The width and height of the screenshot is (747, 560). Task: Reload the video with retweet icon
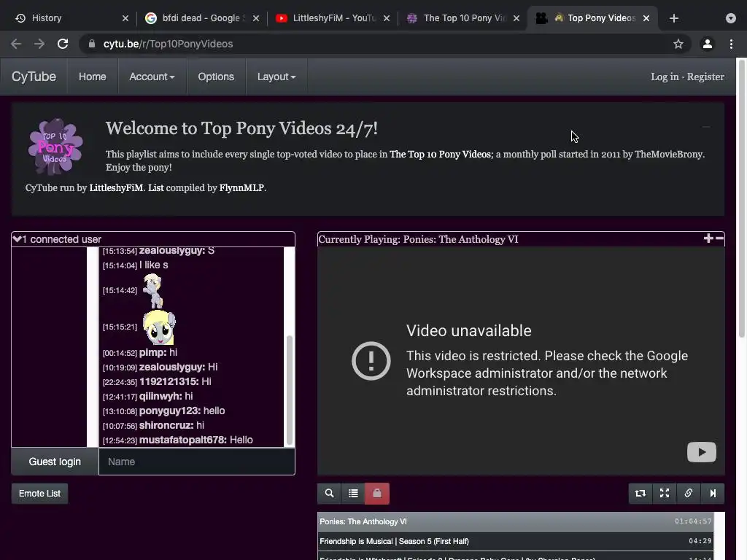click(640, 494)
